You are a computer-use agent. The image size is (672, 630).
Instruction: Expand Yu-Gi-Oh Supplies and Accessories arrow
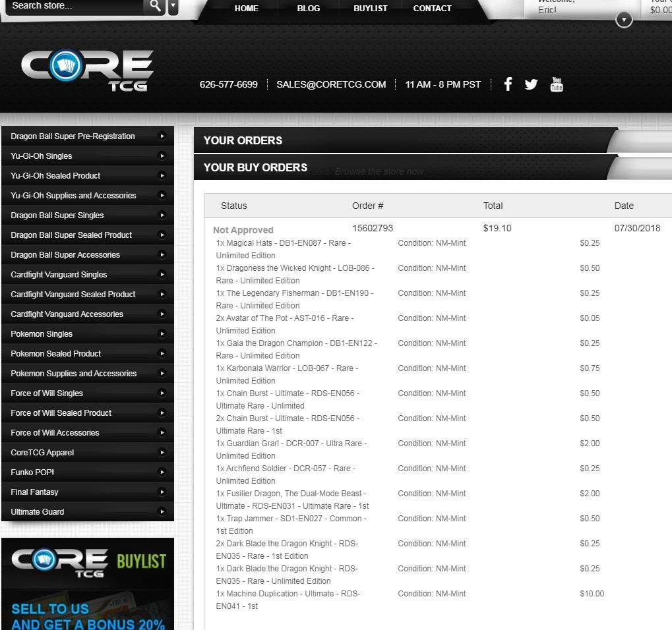[x=162, y=195]
